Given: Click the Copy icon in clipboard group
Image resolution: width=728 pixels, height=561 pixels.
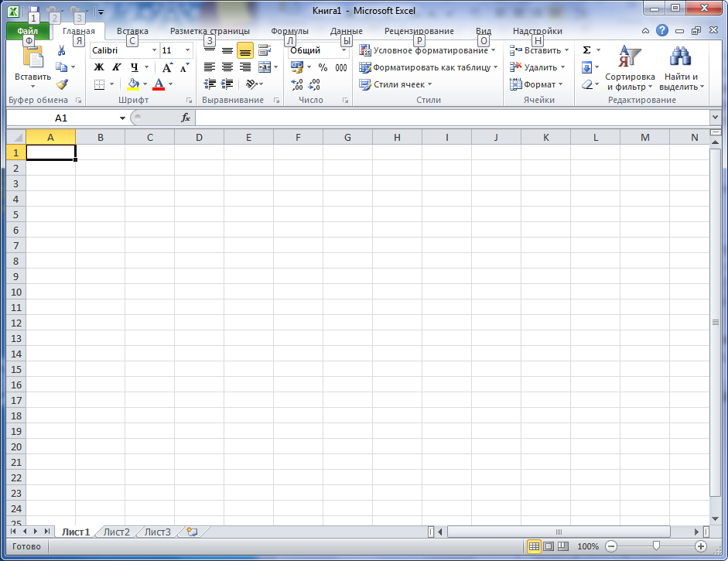Looking at the screenshot, I should (x=61, y=67).
